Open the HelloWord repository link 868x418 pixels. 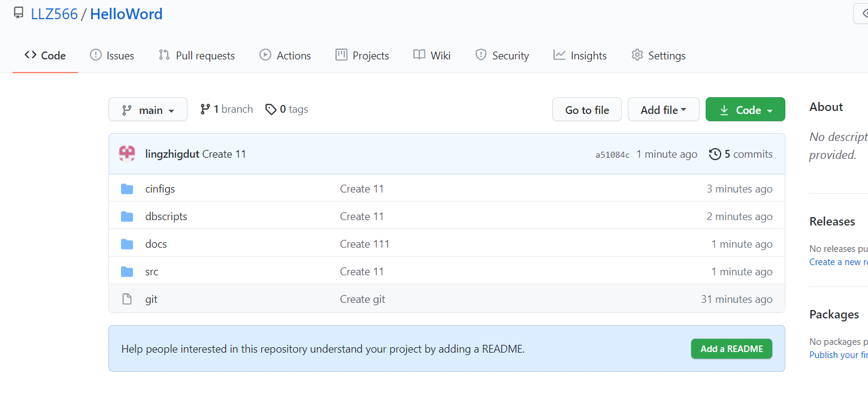click(x=126, y=14)
